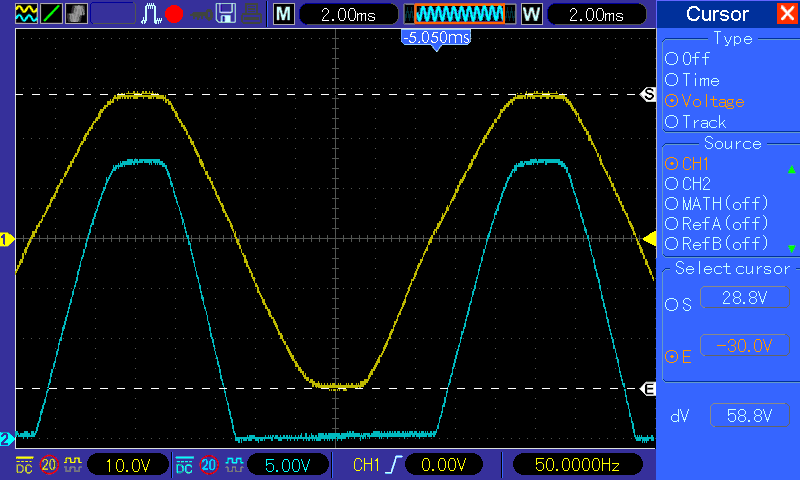Image resolution: width=800 pixels, height=480 pixels.
Task: Click the floppy disk save icon
Action: click(x=226, y=14)
